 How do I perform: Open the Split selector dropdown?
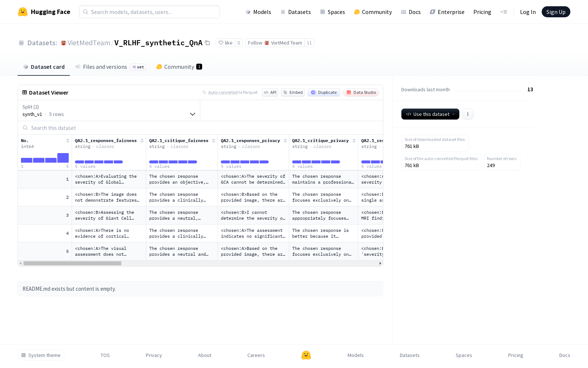tap(109, 110)
